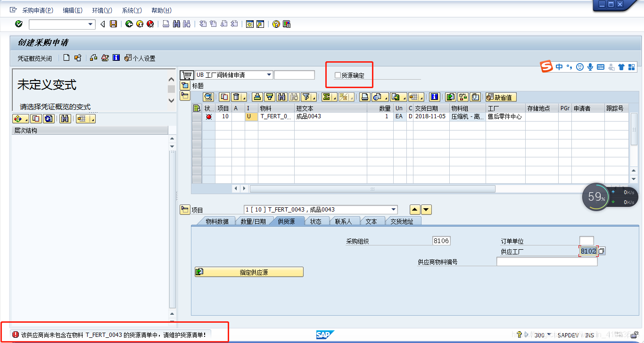
Task: Click the Print icon in top toolbar
Action: [x=166, y=24]
